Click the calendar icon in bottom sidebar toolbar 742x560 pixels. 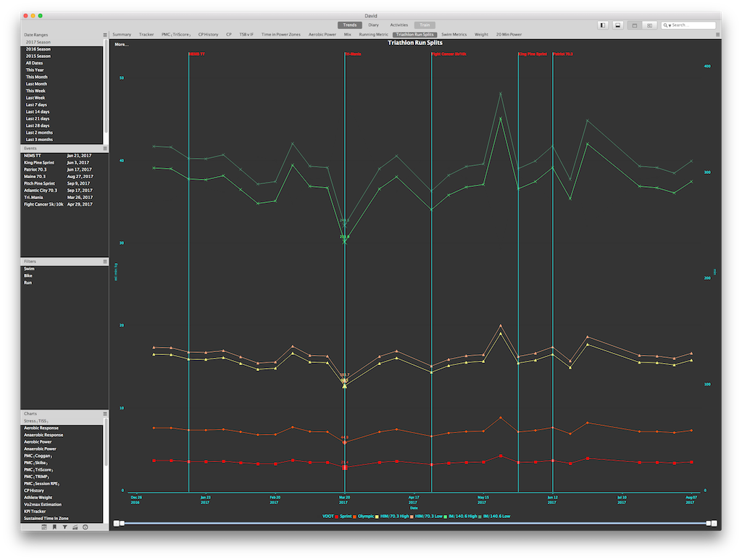(x=44, y=527)
